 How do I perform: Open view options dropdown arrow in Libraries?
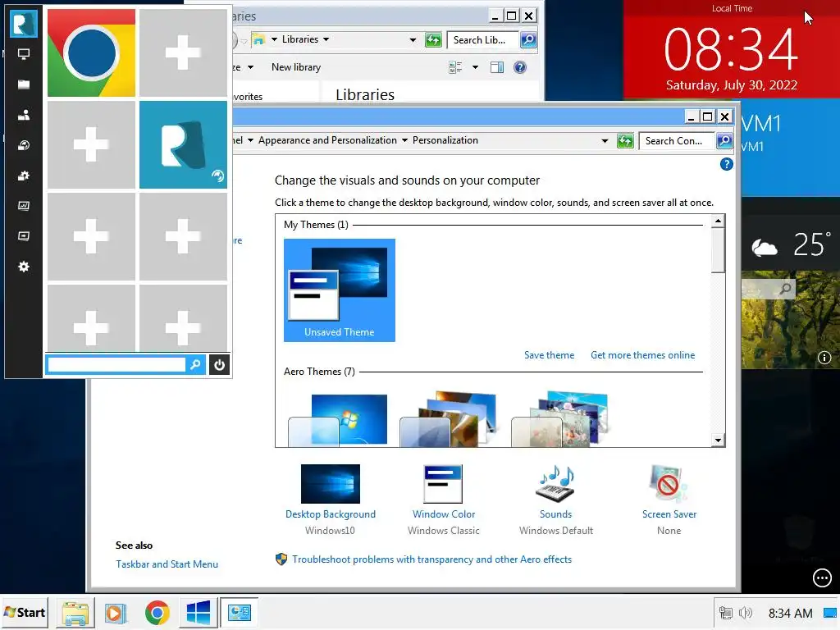pos(475,67)
